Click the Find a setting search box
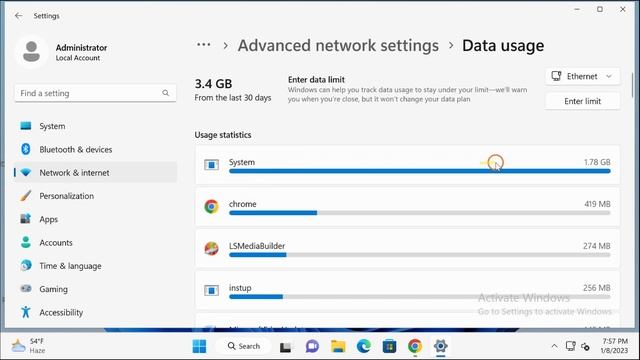This screenshot has height=360, width=640. pyautogui.click(x=95, y=93)
